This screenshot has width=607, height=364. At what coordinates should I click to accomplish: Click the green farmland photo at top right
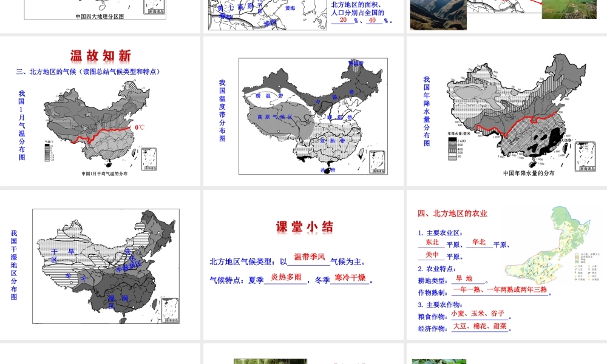pos(569,9)
